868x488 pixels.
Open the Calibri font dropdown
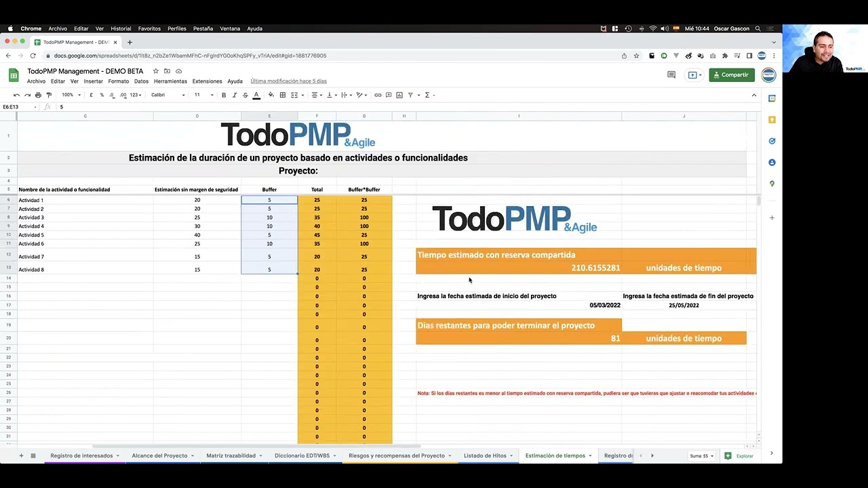pos(168,95)
